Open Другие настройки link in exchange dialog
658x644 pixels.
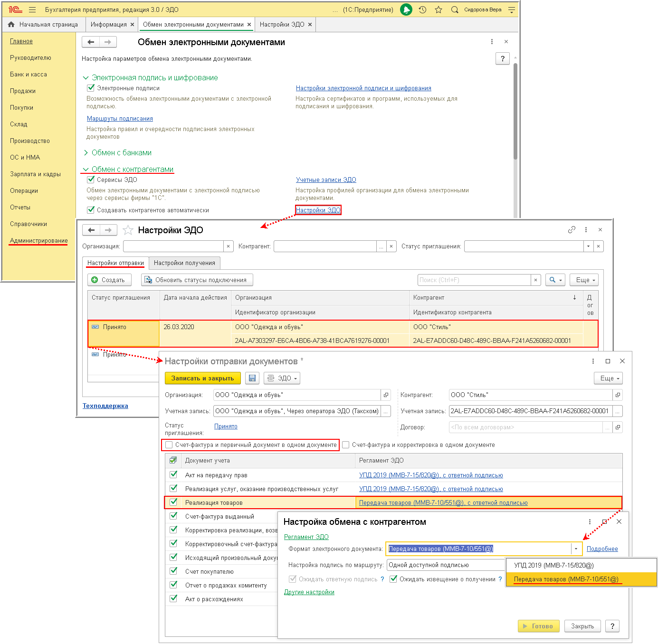[309, 592]
